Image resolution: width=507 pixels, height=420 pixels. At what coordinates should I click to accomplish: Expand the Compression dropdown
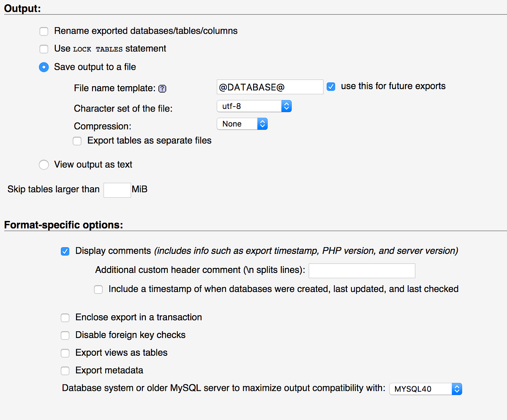242,124
